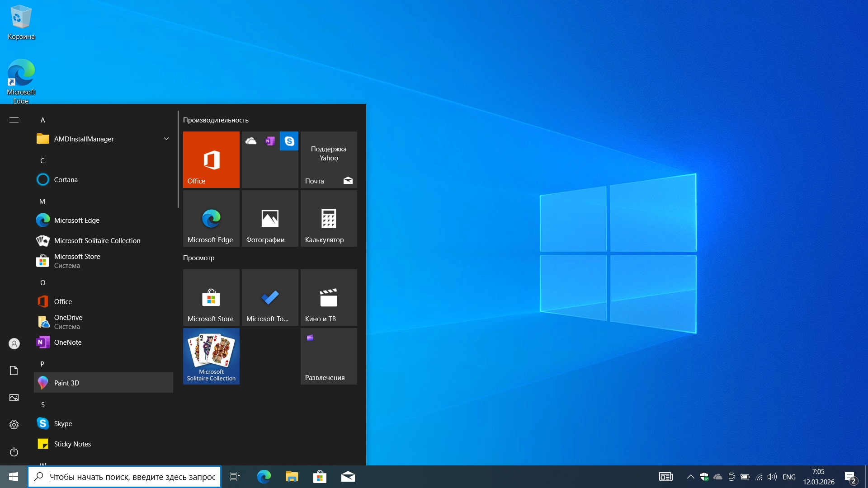Open the Office tile in Start menu
This screenshot has width=868, height=488.
tap(211, 160)
